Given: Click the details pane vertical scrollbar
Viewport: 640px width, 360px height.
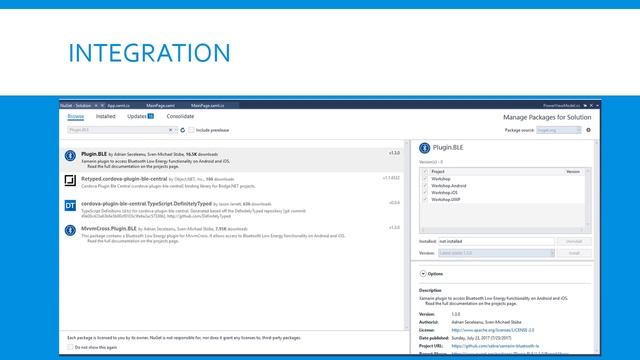Looking at the screenshot, I should (x=596, y=247).
